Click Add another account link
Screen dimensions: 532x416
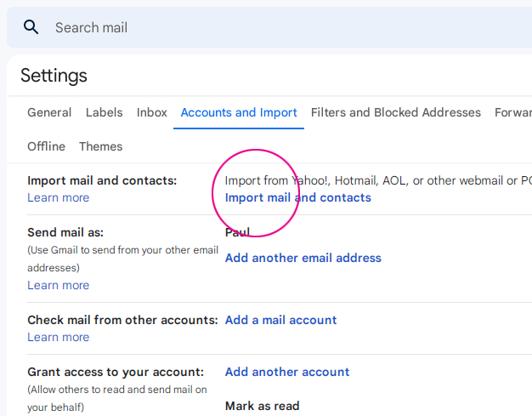pyautogui.click(x=287, y=372)
